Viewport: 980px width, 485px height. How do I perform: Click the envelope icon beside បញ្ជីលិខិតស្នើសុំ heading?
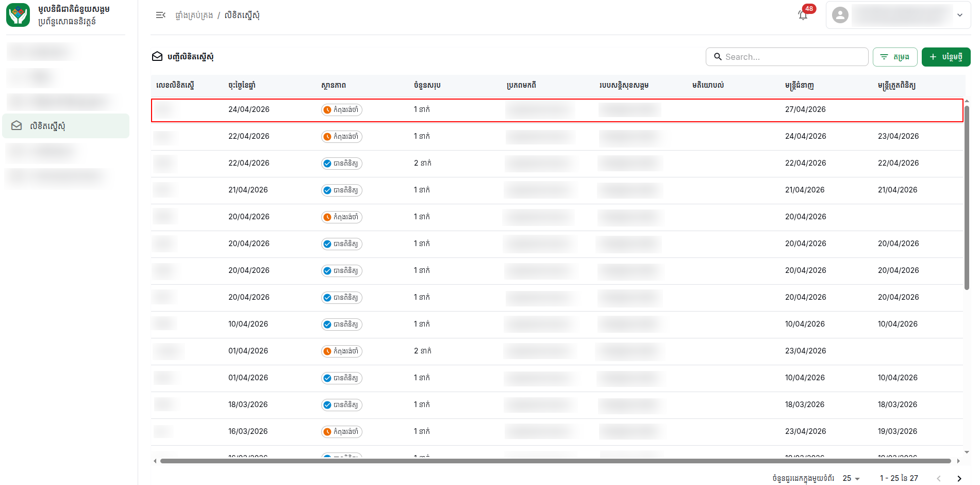pyautogui.click(x=157, y=56)
